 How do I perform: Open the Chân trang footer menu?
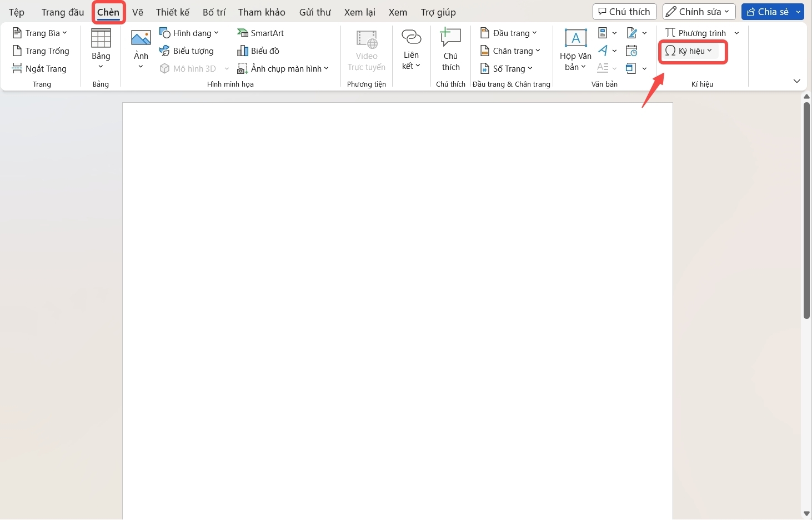(510, 51)
